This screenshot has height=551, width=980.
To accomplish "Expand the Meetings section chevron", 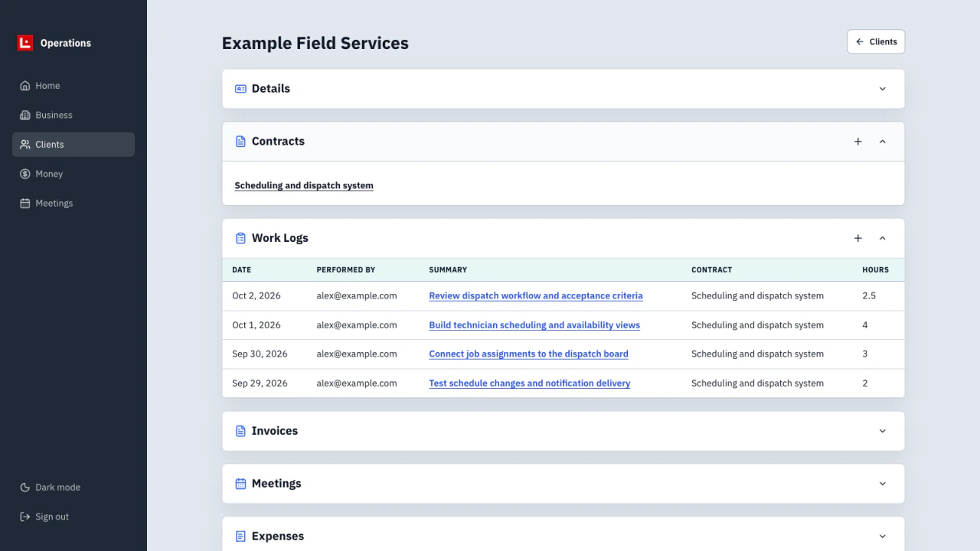I will [882, 484].
